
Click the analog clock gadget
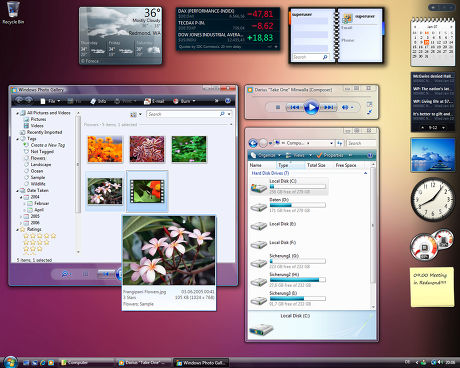432,199
